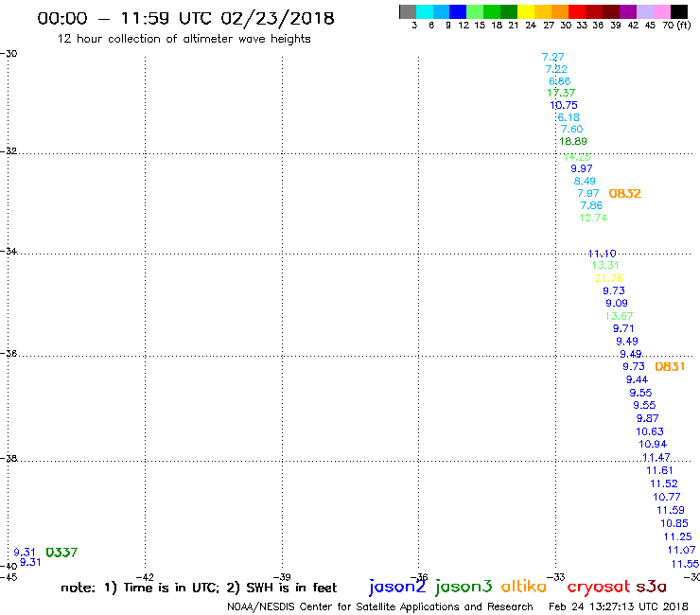The width and height of the screenshot is (700, 615).
Task: Click the wave height value 7.86
Action: 591,205
